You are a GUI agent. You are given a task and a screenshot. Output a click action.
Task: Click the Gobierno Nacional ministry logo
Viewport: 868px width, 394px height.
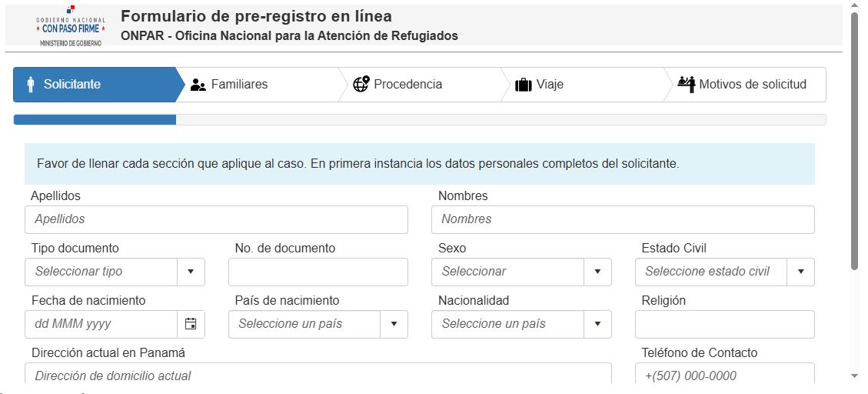[71, 27]
